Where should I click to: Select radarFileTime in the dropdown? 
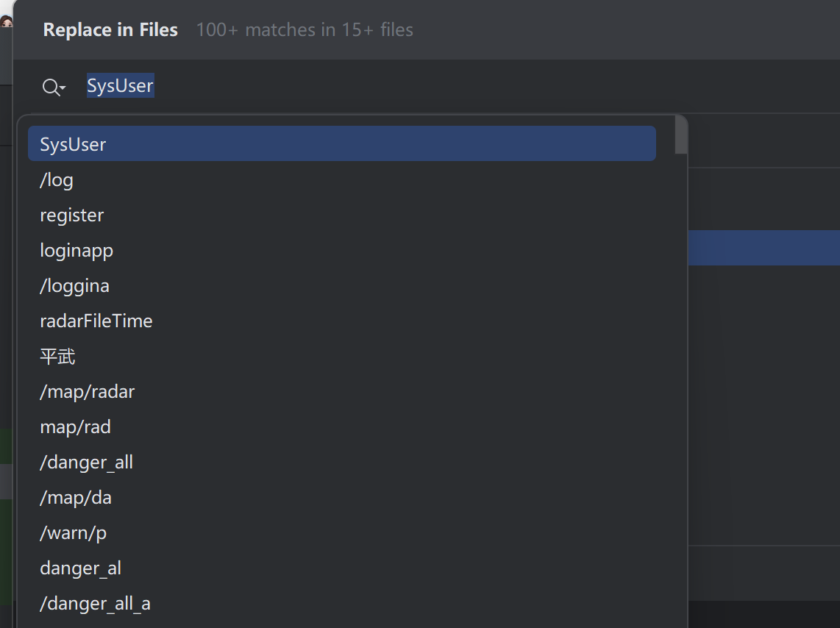click(342, 321)
